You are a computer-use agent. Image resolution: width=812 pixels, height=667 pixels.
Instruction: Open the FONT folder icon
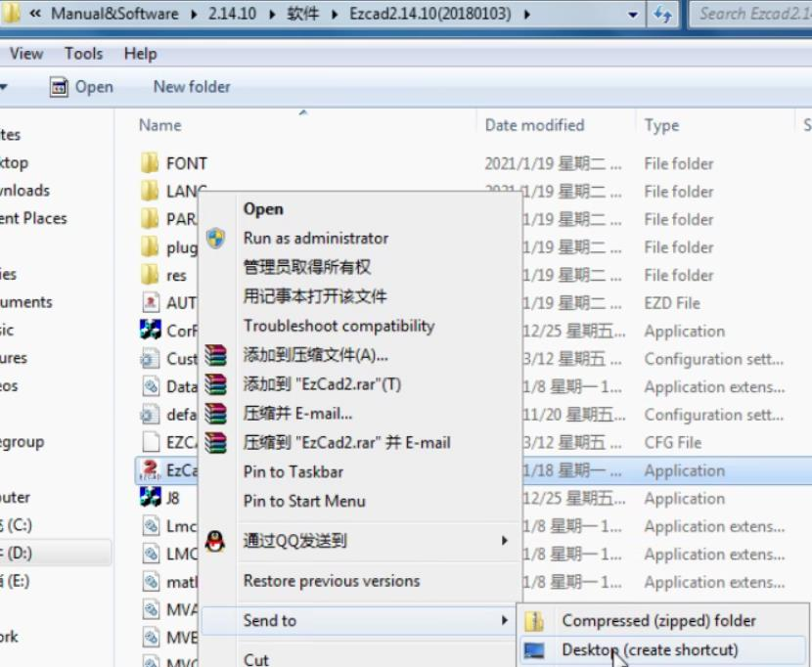coord(150,163)
